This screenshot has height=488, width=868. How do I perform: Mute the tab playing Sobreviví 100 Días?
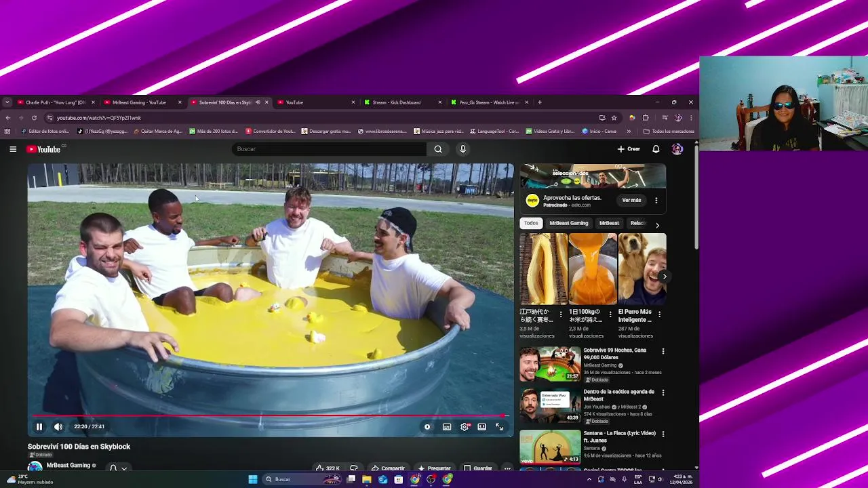click(x=258, y=102)
